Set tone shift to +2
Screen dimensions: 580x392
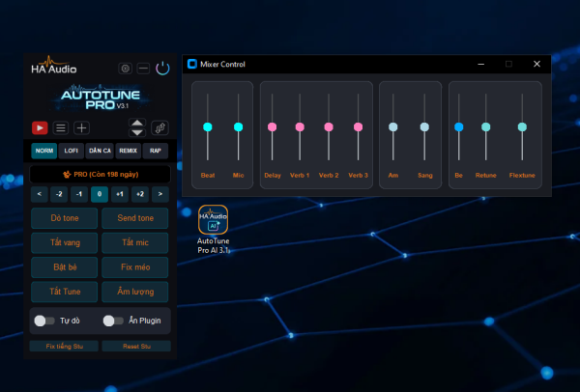click(x=140, y=194)
